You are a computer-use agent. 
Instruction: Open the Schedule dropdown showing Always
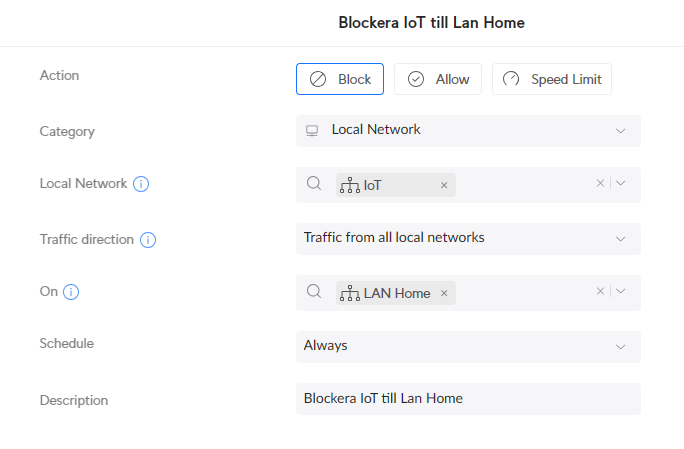[468, 347]
